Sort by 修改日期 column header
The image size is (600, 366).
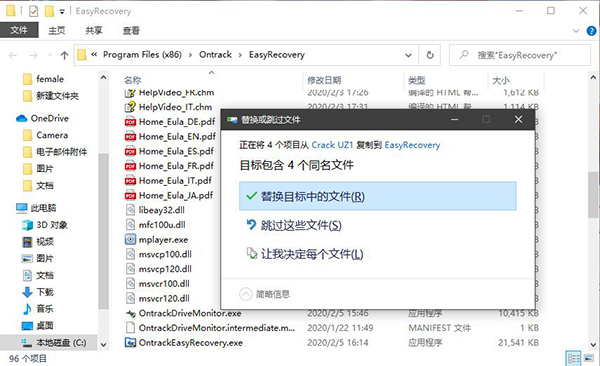point(324,80)
